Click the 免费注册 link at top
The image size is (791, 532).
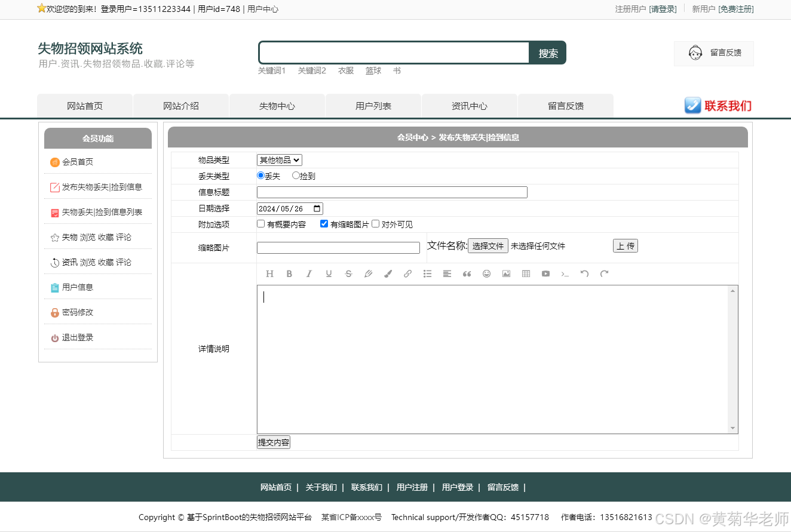pos(736,9)
